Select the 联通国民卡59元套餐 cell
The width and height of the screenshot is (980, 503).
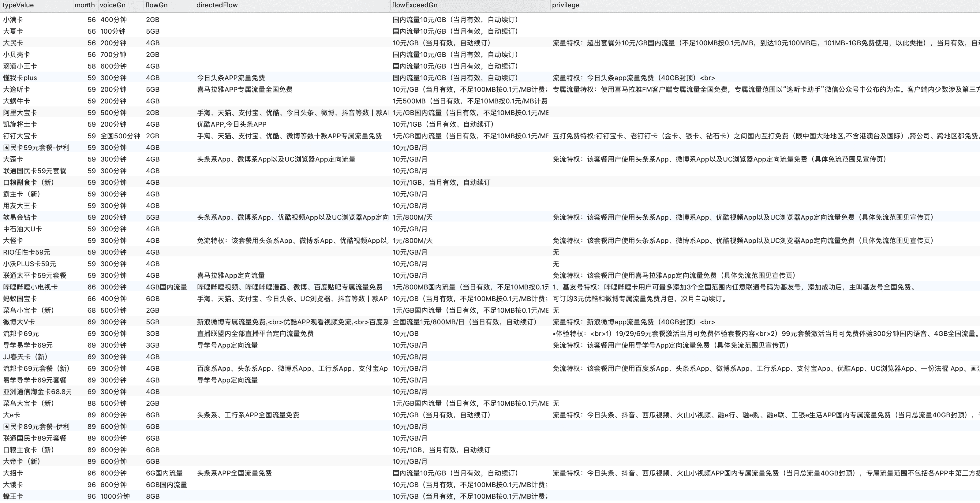point(35,171)
